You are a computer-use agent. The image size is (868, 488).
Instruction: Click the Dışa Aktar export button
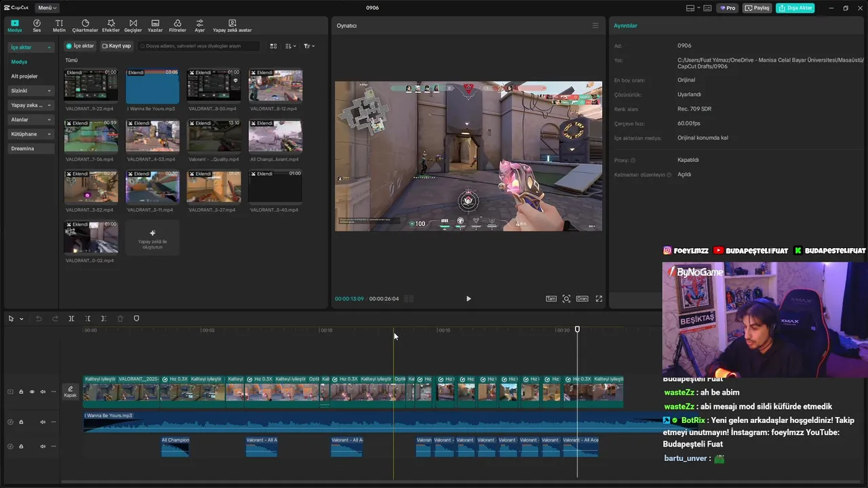point(795,8)
